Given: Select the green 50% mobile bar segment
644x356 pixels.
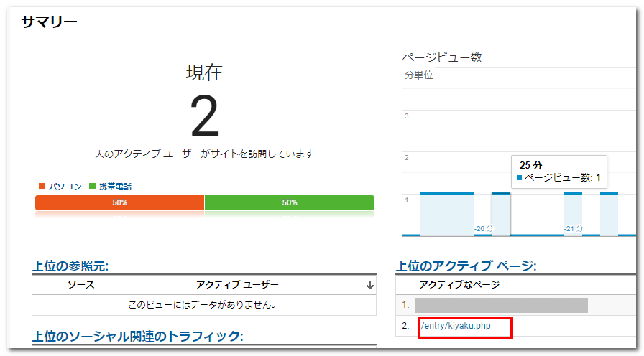Looking at the screenshot, I should 289,203.
